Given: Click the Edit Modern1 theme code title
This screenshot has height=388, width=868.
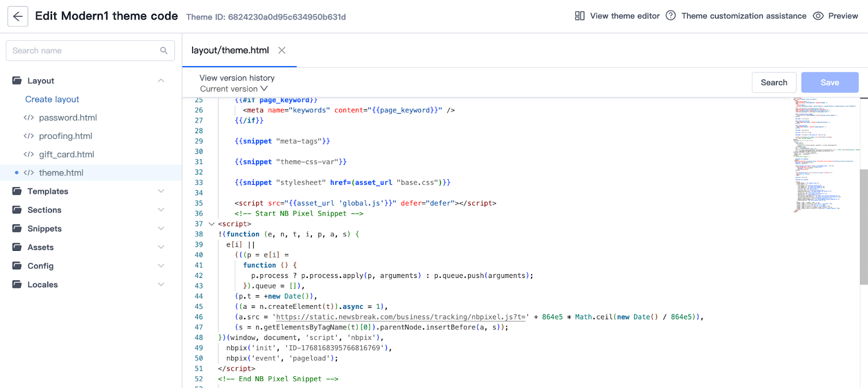Looking at the screenshot, I should [x=106, y=16].
